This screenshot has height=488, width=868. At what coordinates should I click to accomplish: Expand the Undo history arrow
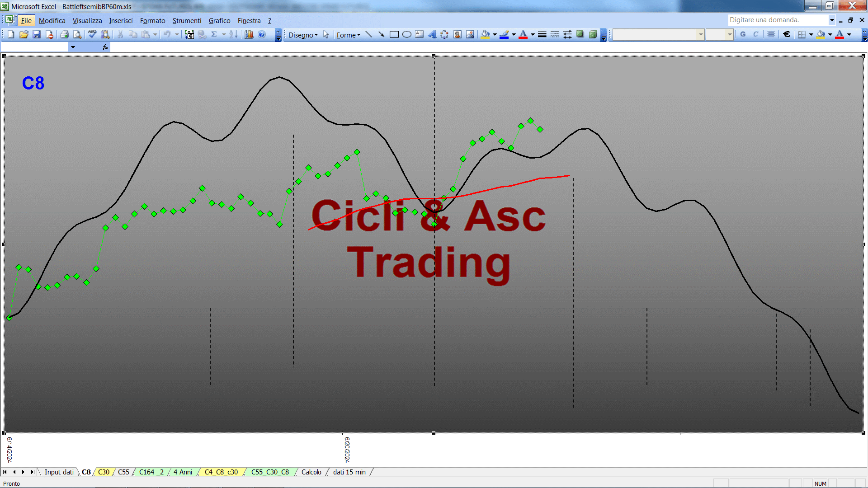pos(177,34)
